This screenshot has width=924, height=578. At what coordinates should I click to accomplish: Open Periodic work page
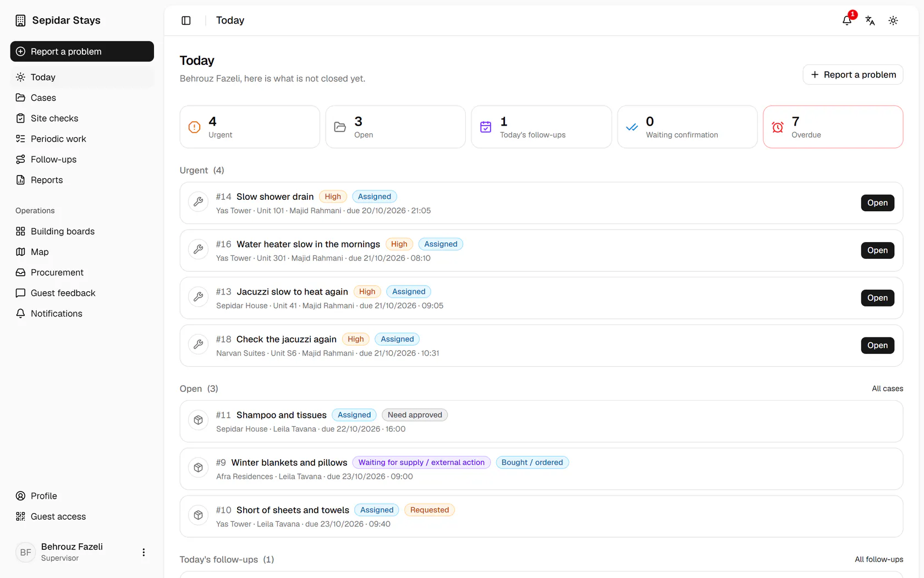[82, 139]
